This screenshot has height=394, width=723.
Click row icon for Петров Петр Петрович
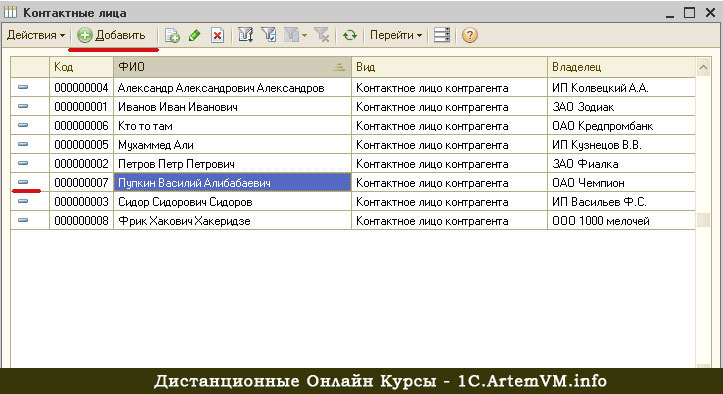23,163
